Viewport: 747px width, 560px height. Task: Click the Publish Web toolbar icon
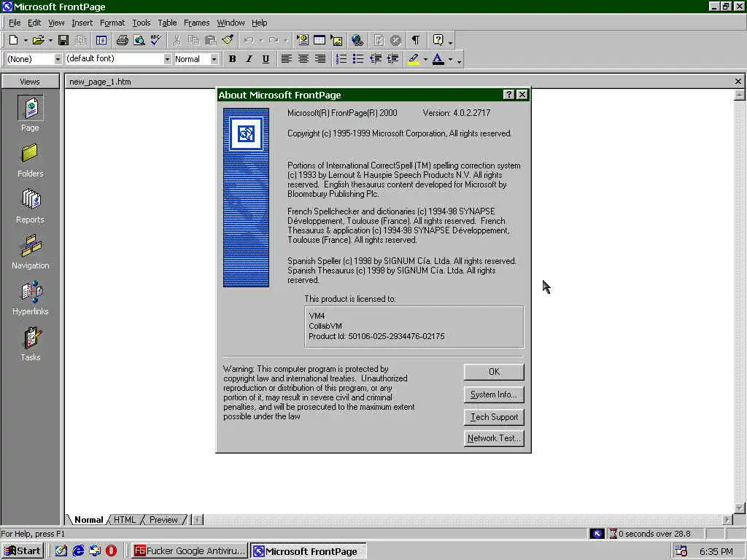pyautogui.click(x=80, y=41)
